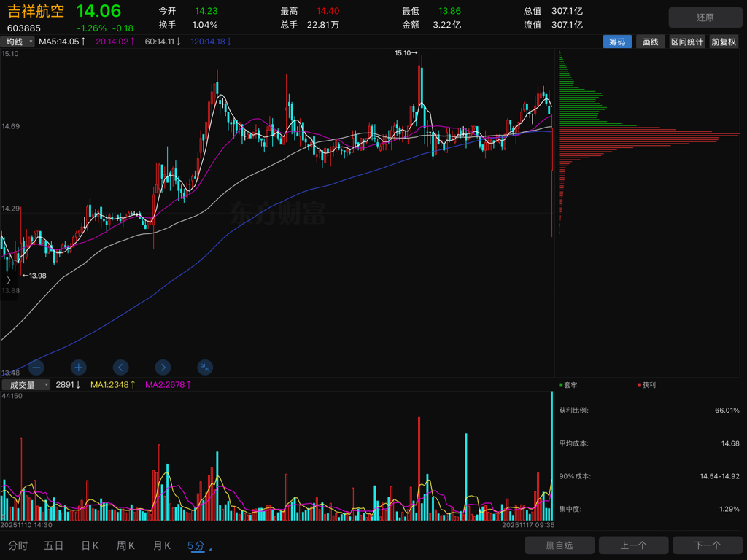Click the 还原 restore button
The image size is (747, 560).
tap(705, 17)
